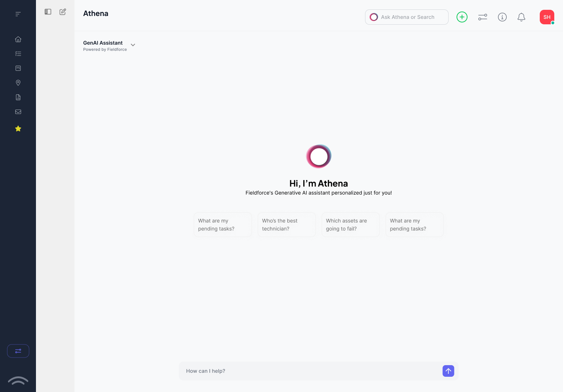Image resolution: width=563 pixels, height=392 pixels.
Task: Click the purple send arrow button
Action: 449,371
